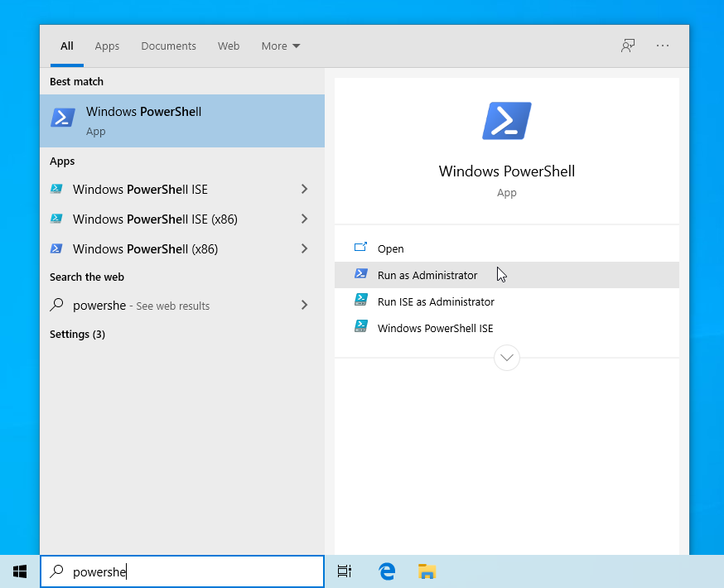The image size is (724, 588).
Task: Expand Windows PowerShell (x86) result arrow
Action: pos(304,249)
